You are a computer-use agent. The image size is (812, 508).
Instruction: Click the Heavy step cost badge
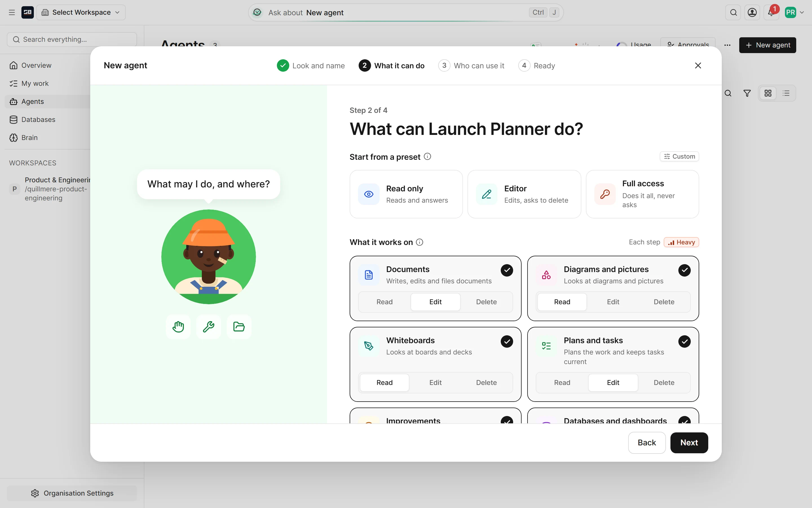681,242
